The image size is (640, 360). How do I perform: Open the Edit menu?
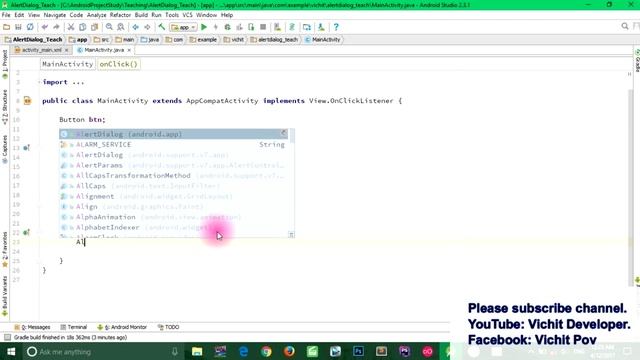19,15
